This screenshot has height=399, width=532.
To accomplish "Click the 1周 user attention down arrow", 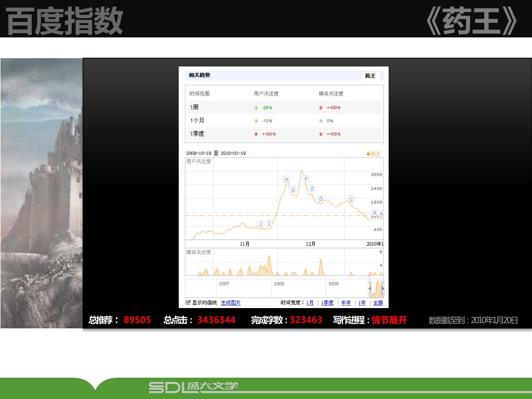I will point(256,108).
